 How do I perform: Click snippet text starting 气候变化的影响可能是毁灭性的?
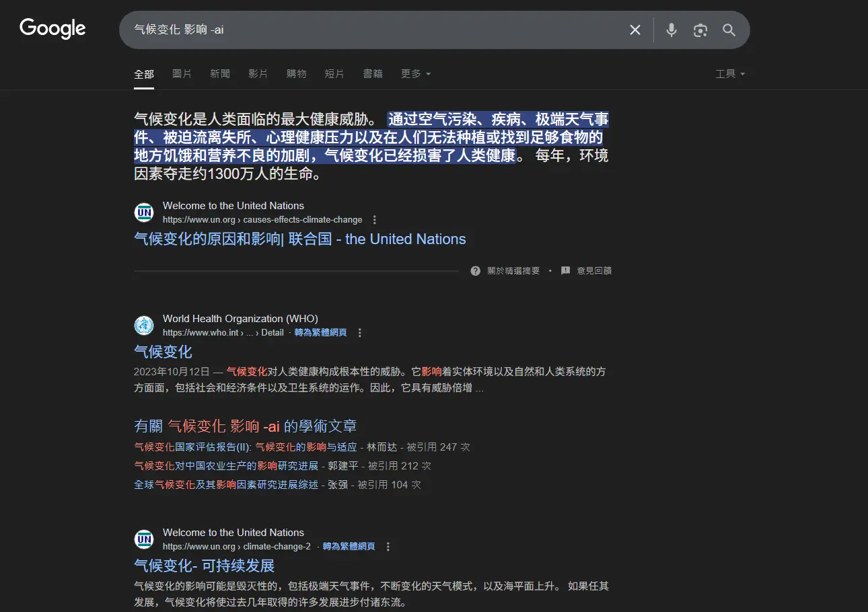tap(371, 594)
